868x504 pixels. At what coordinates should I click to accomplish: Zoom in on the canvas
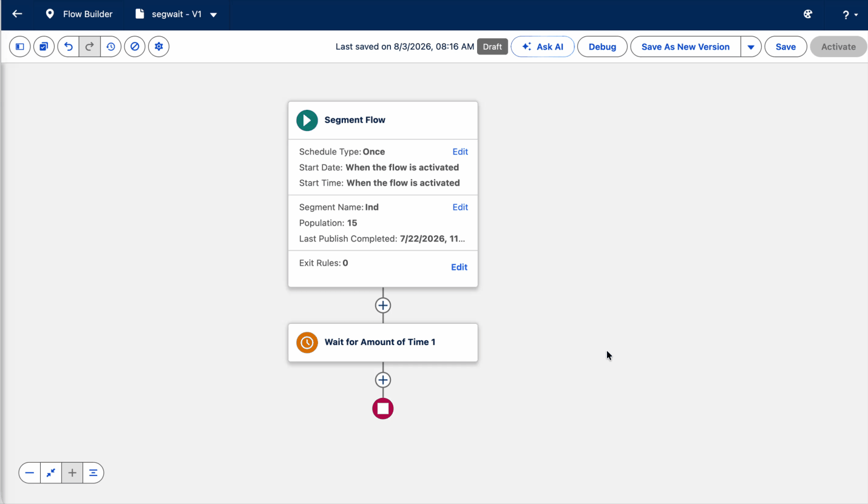coord(72,472)
